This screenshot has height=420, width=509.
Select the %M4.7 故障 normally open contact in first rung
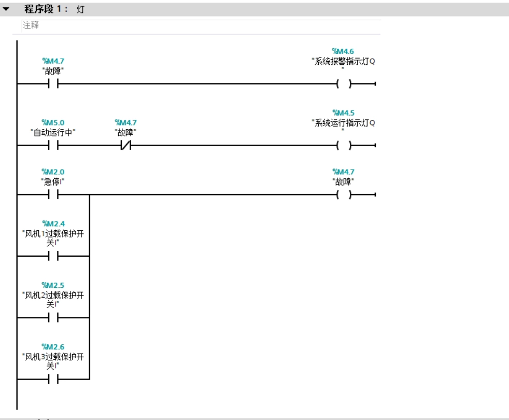click(53, 84)
